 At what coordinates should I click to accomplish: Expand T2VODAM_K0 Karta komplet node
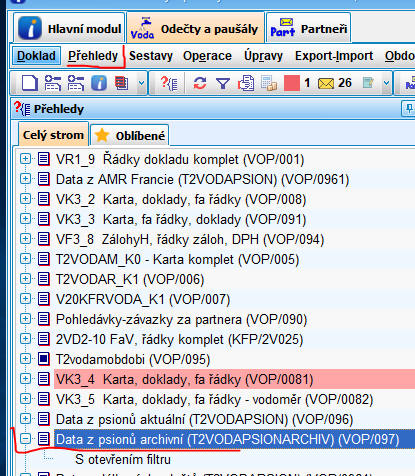click(x=25, y=259)
